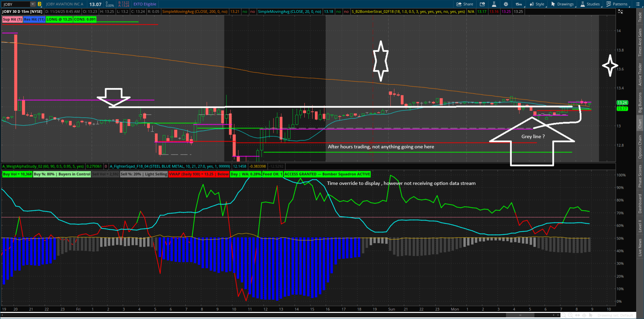Open the 15m timeframe dropdown
Image resolution: width=644 pixels, height=319 pixels.
[519, 4]
